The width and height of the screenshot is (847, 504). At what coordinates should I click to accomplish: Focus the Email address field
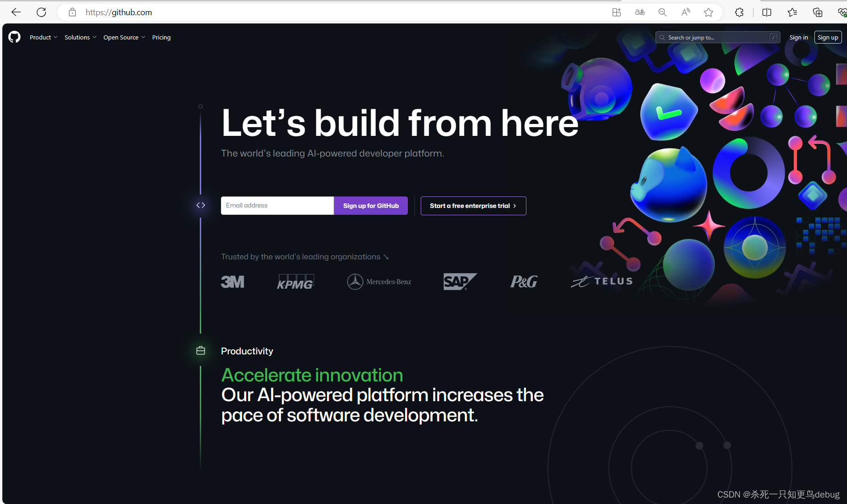point(277,206)
